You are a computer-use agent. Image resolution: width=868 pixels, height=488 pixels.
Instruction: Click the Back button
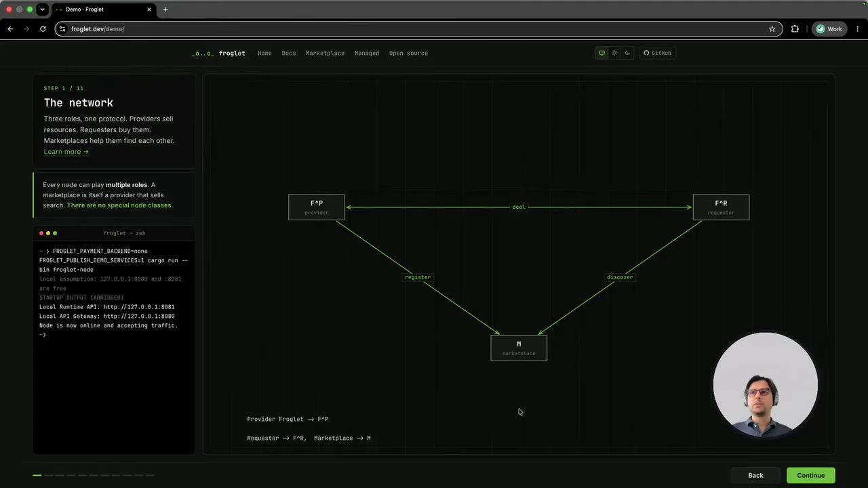click(x=755, y=475)
